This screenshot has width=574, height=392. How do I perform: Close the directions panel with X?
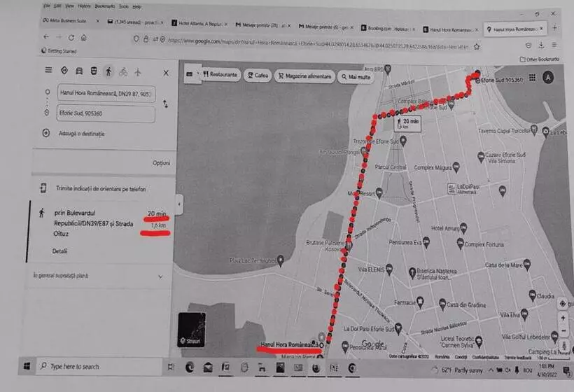pyautogui.click(x=166, y=73)
